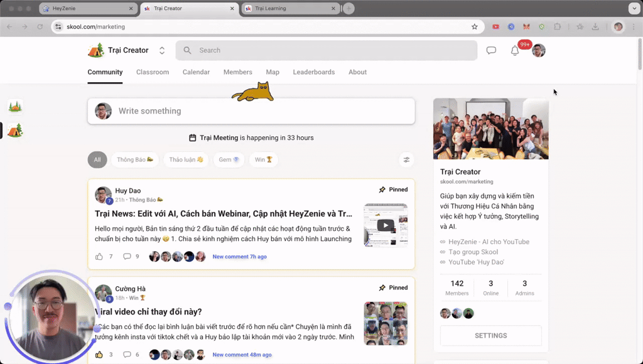Open the group cover photo
Image resolution: width=643 pixels, height=364 pixels.
pos(491,129)
